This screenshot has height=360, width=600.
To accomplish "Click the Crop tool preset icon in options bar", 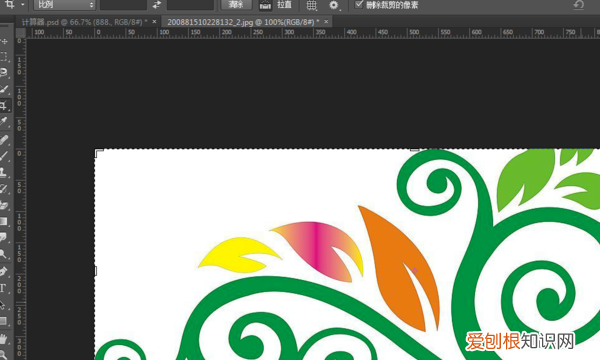I will [10, 5].
